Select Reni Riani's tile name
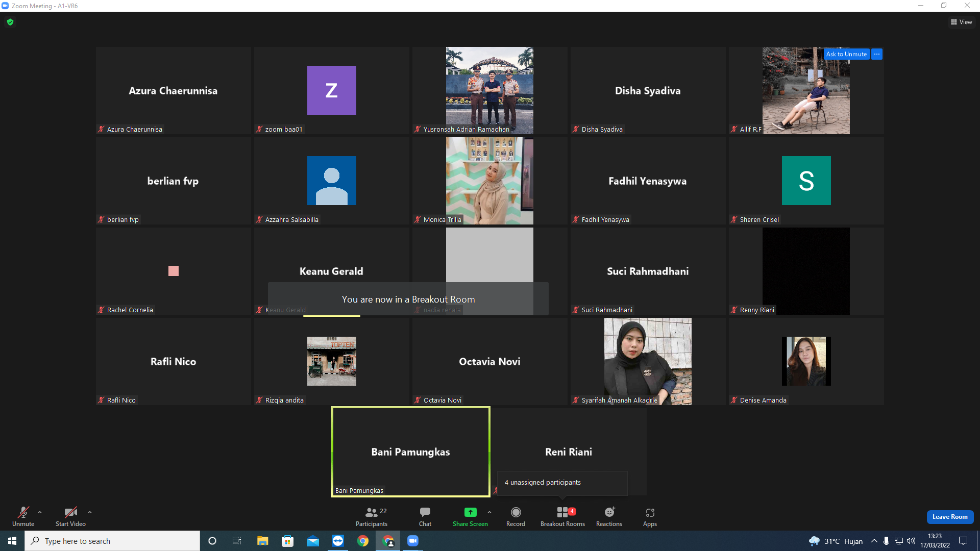The image size is (980, 551). click(x=569, y=452)
